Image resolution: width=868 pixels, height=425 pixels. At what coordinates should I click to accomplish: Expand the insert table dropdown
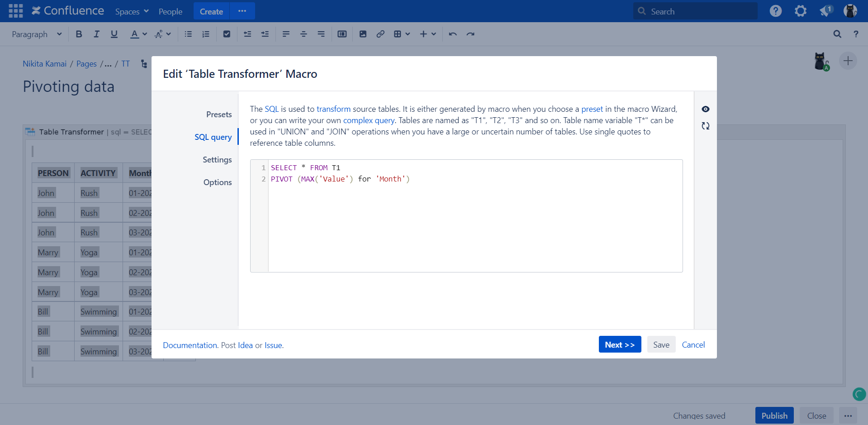click(402, 34)
